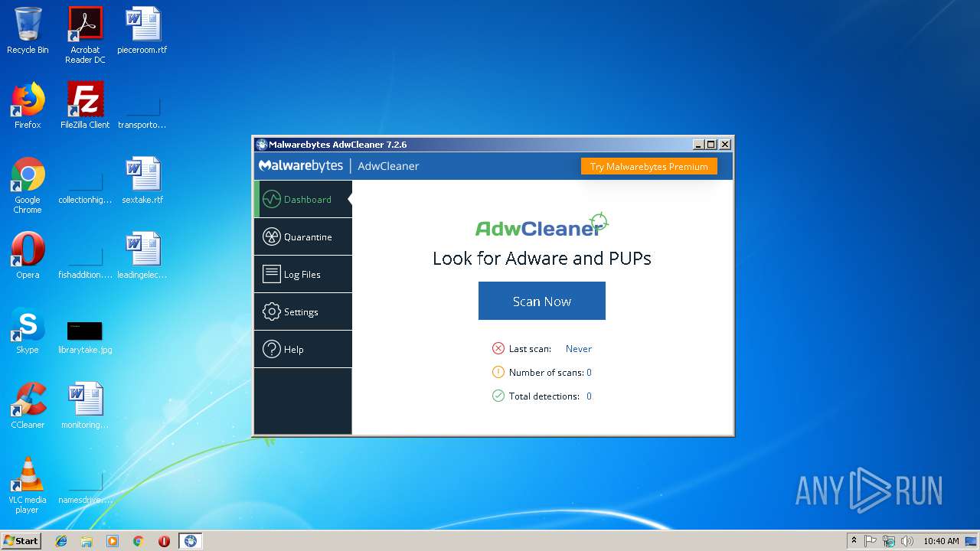980x551 pixels.
Task: Select librarytake.jpg on the desktop
Action: coord(85,337)
